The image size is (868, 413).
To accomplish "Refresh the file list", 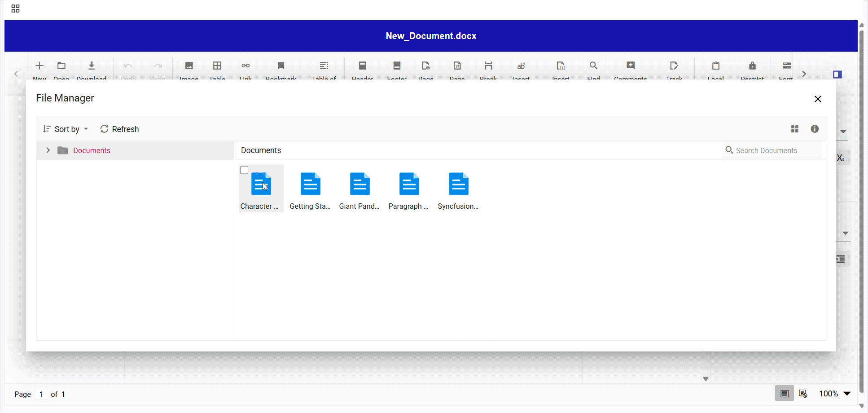I will 119,129.
